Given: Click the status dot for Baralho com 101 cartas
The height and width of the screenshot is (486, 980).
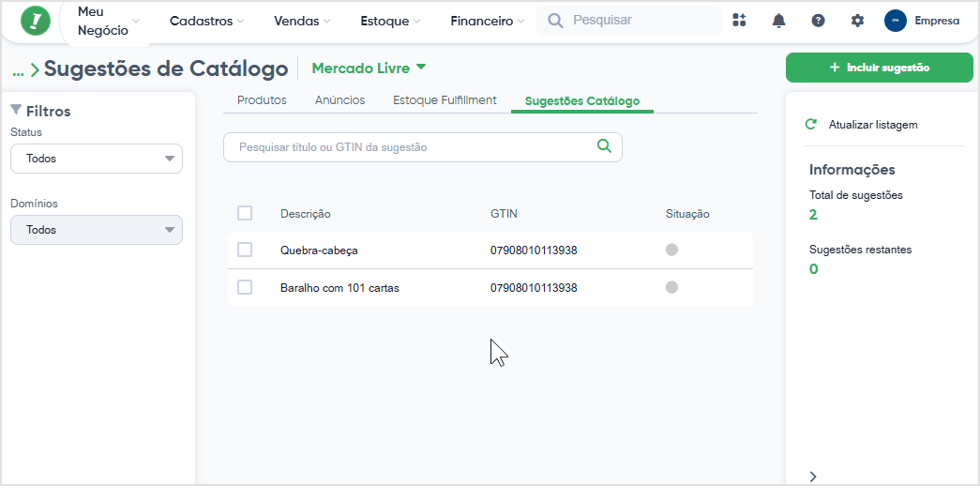Looking at the screenshot, I should click(x=671, y=288).
